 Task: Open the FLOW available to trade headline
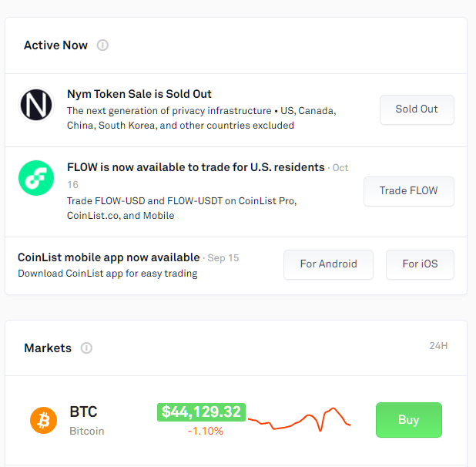pyautogui.click(x=196, y=167)
